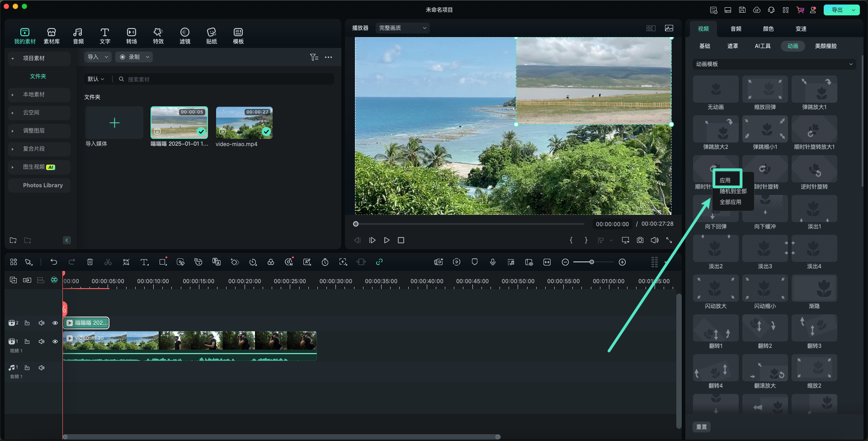
Task: Click the voiceover microphone icon
Action: [x=492, y=262]
